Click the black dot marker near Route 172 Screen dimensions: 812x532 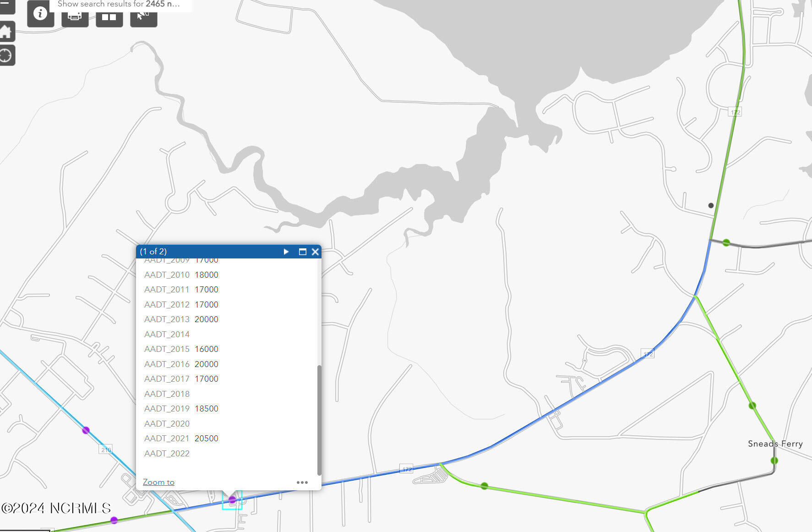pos(711,205)
